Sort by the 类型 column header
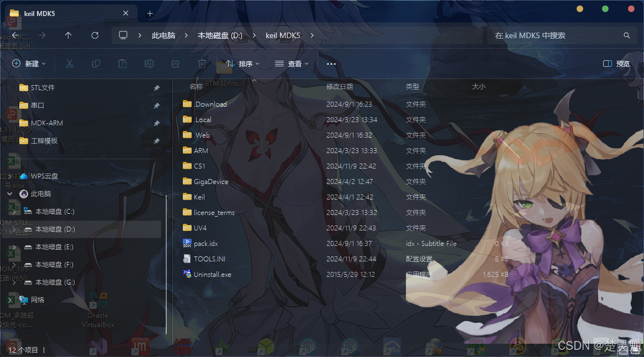This screenshot has width=644, height=357. (413, 87)
